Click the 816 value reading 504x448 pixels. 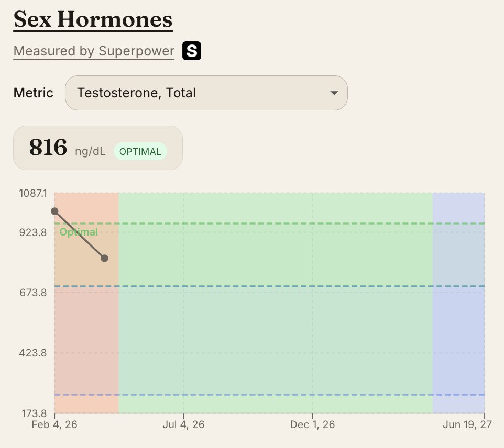click(48, 148)
